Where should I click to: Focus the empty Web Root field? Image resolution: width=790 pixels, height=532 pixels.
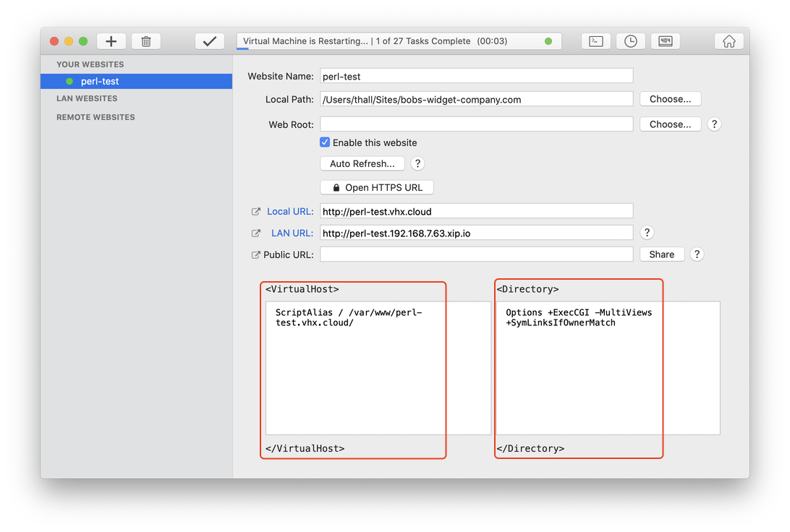[477, 124]
